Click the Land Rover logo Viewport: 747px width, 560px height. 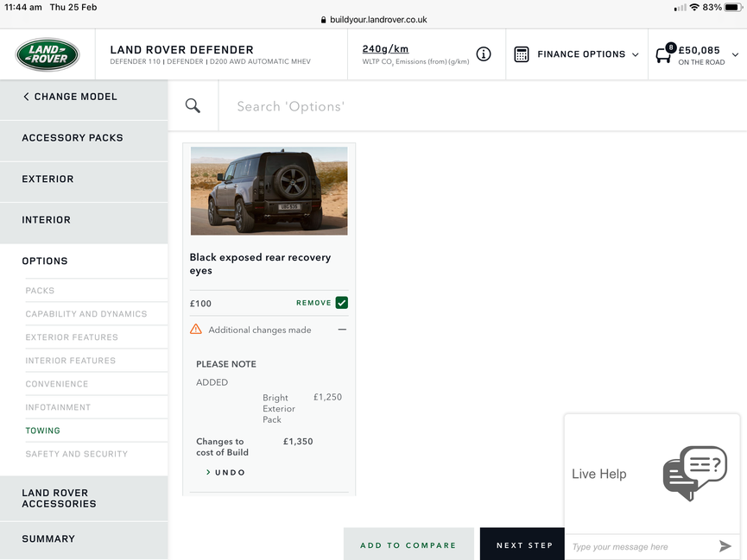pyautogui.click(x=47, y=54)
